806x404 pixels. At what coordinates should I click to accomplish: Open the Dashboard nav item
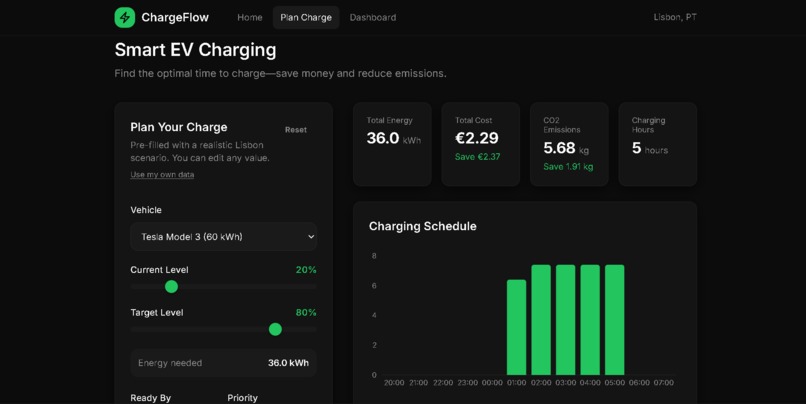click(373, 17)
